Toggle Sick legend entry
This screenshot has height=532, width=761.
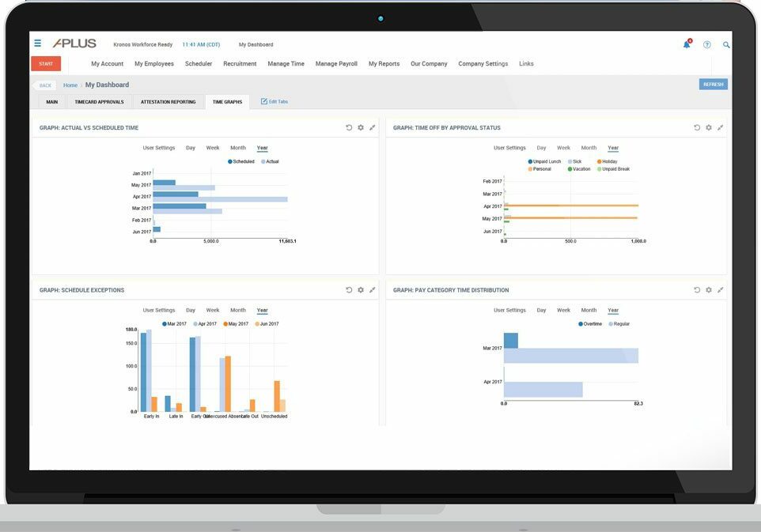pos(574,161)
